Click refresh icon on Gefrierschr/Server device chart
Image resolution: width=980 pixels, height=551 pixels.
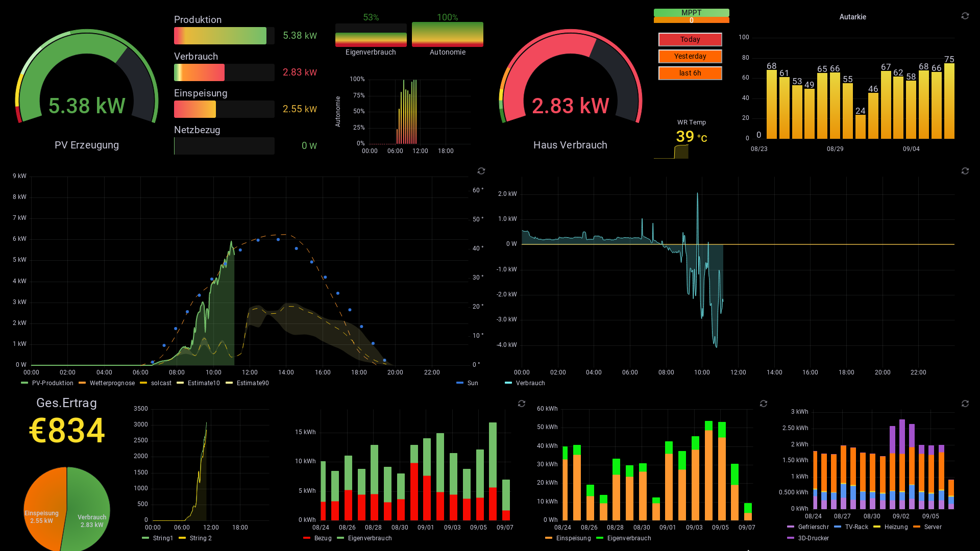965,404
